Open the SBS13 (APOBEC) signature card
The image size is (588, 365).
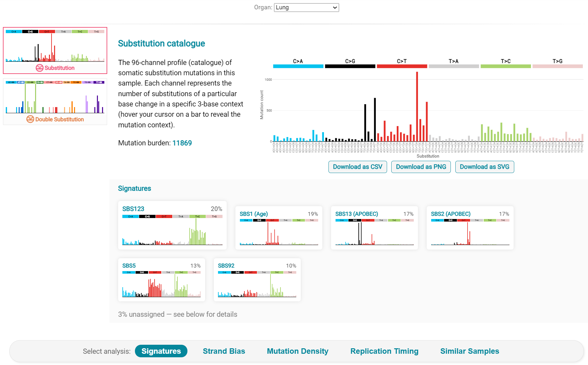(375, 228)
